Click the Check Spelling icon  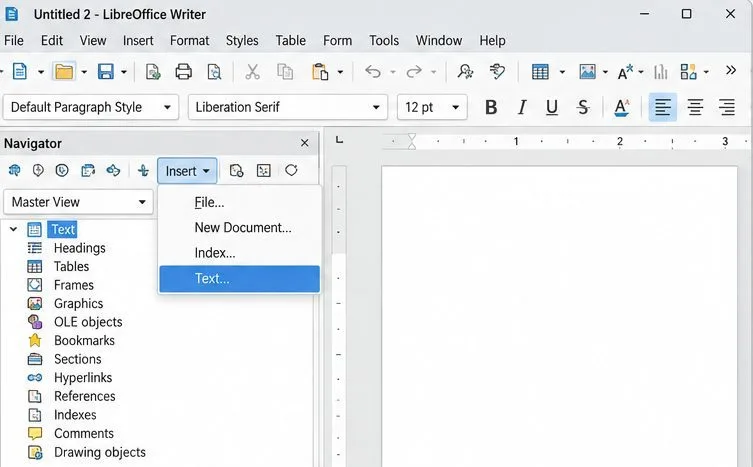click(497, 72)
